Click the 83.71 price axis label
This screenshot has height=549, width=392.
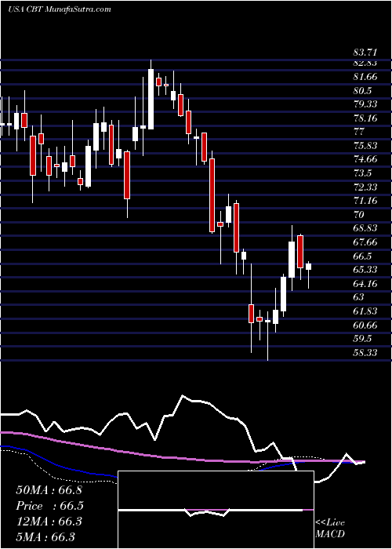365,53
